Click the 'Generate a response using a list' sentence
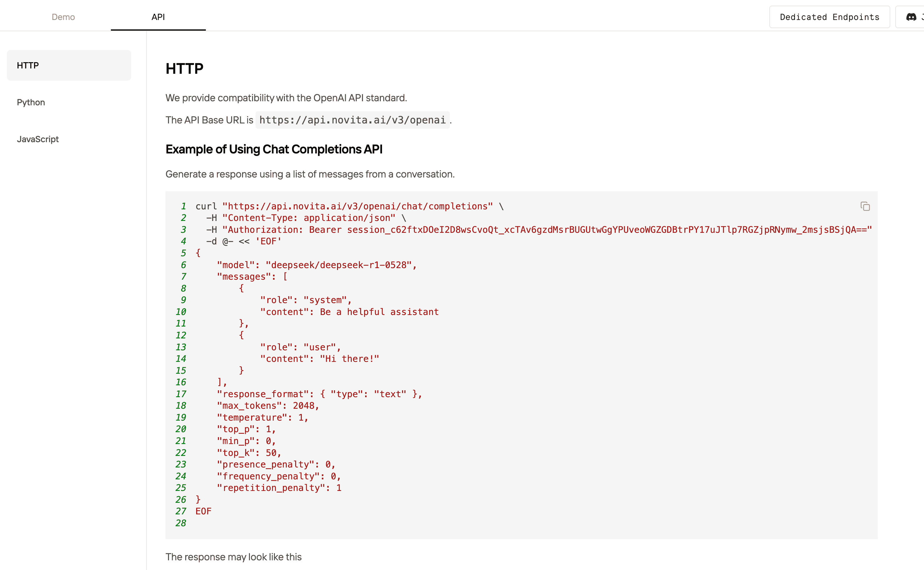The width and height of the screenshot is (924, 570). pos(310,174)
